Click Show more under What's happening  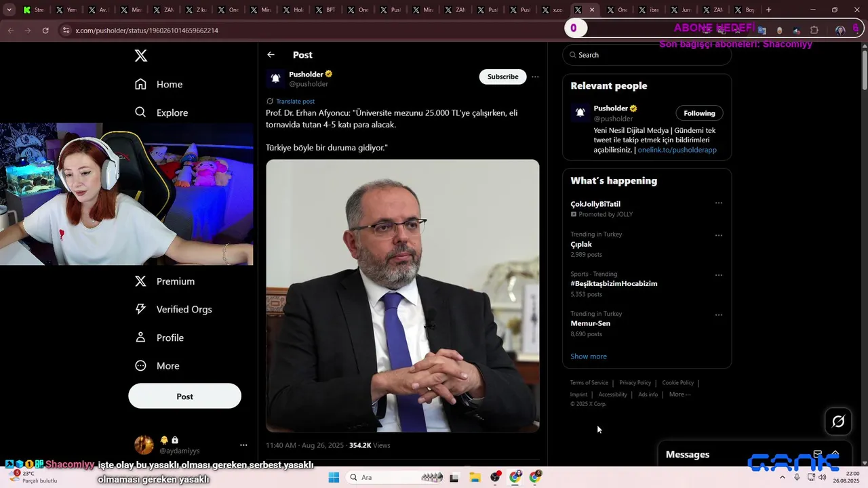(589, 357)
